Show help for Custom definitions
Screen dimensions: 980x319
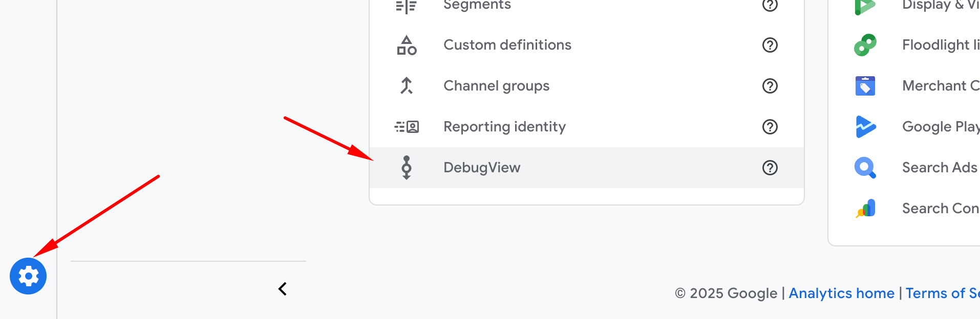tap(770, 45)
